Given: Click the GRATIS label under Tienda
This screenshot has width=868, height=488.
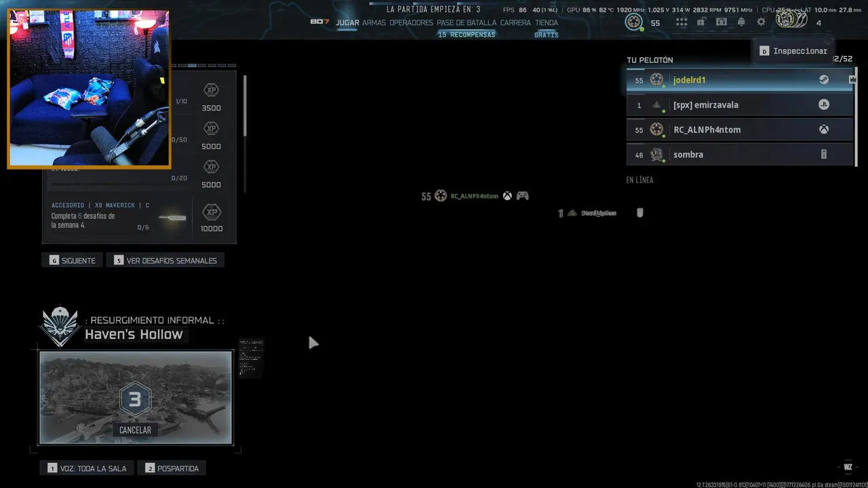Looking at the screenshot, I should [547, 35].
